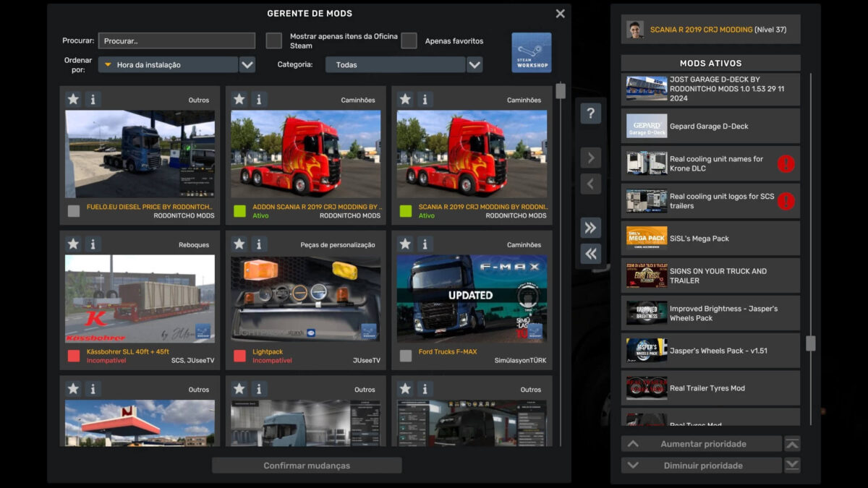Open the Ordenar por sort dropdown
Screen dimensions: 868x488
pyautogui.click(x=247, y=65)
